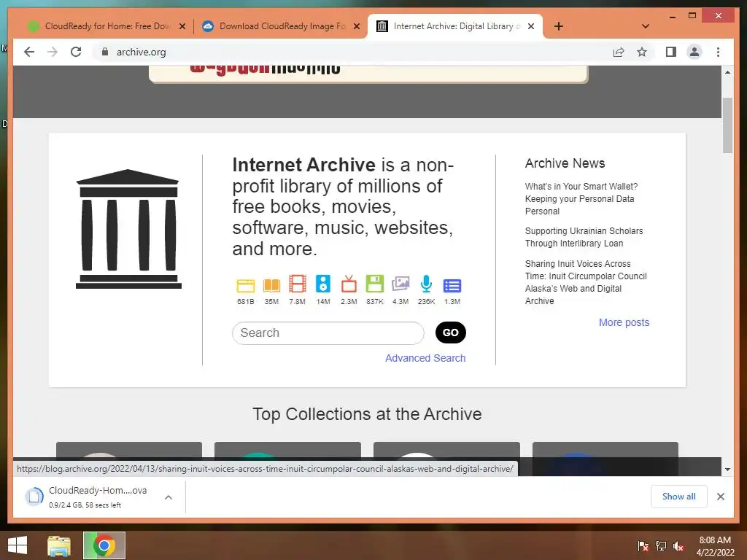Image resolution: width=747 pixels, height=560 pixels.
Task: Click the browser forward arrow
Action: click(x=53, y=52)
